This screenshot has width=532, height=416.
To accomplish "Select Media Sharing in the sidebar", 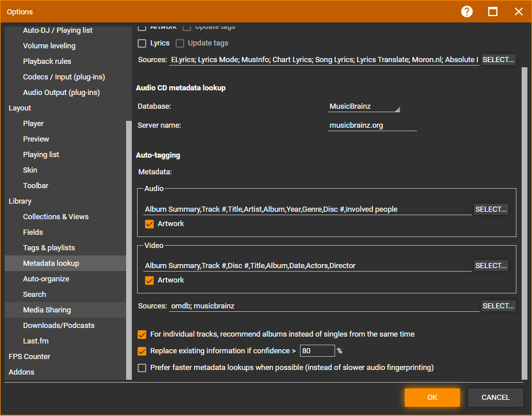I will tap(47, 310).
